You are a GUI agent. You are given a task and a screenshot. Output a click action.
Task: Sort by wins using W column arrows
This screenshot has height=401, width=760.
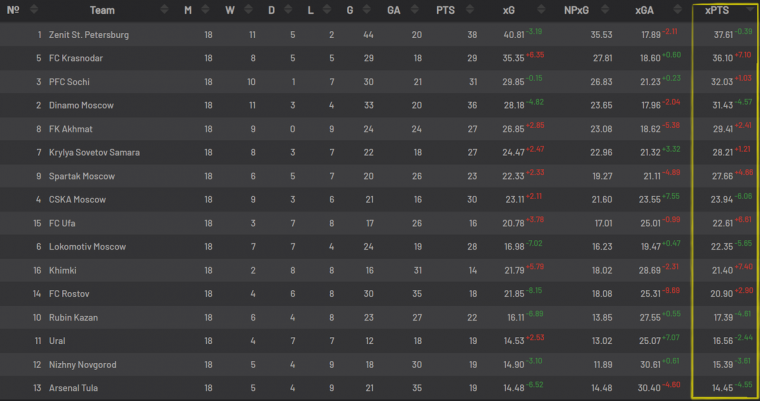point(248,9)
